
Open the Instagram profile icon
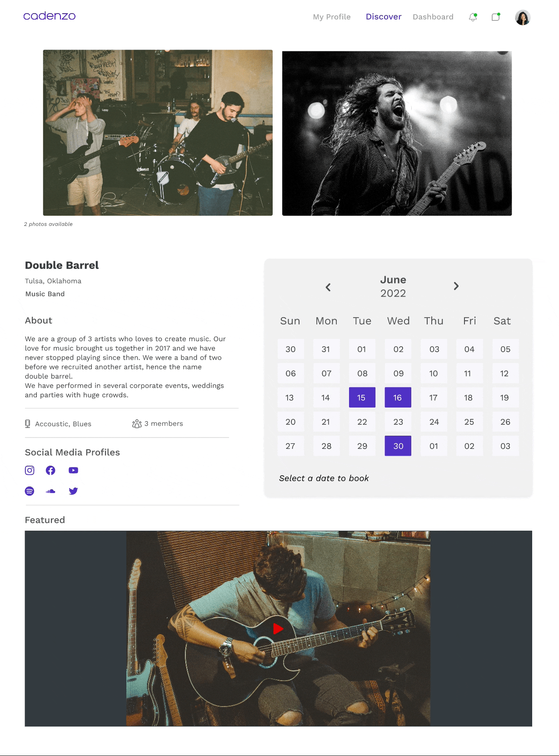[x=30, y=470]
